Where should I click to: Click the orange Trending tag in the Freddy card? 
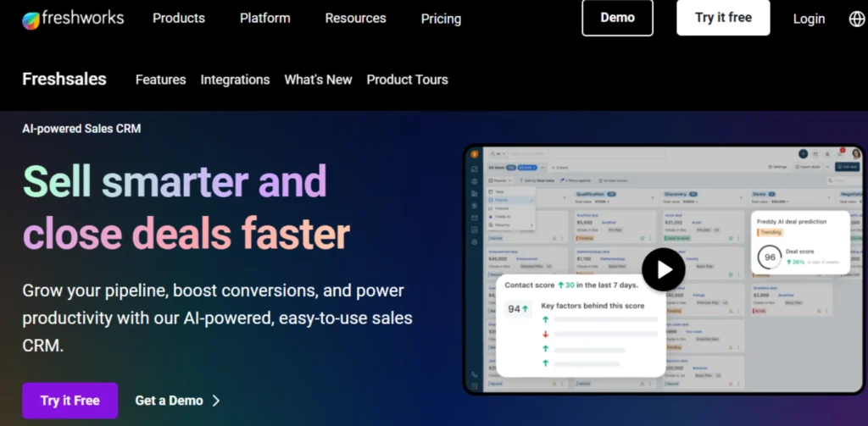pos(770,232)
